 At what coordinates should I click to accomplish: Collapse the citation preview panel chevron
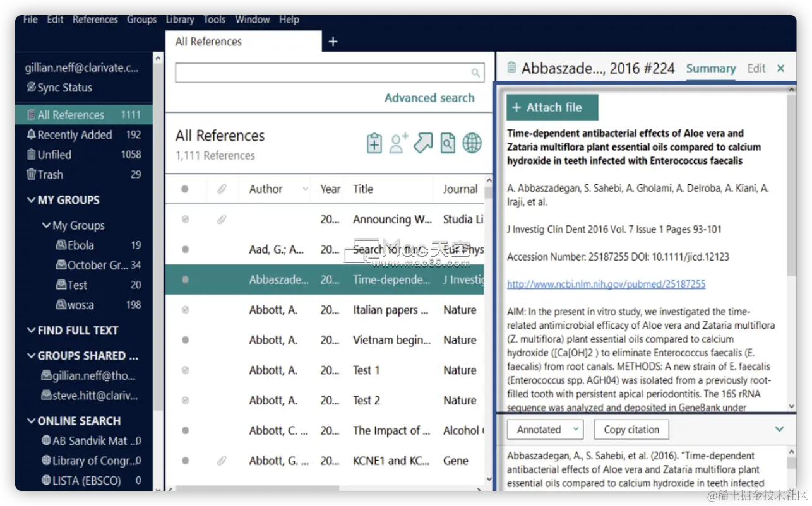point(779,429)
